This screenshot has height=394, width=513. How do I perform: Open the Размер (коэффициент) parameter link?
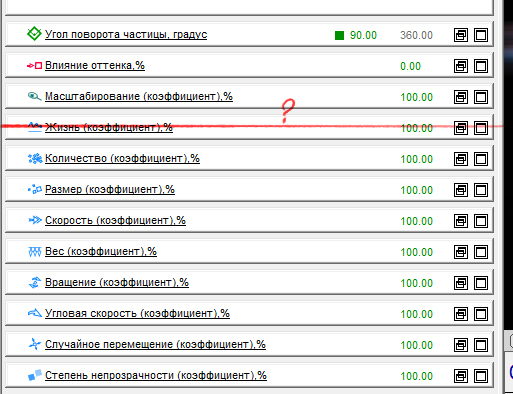(x=110, y=189)
